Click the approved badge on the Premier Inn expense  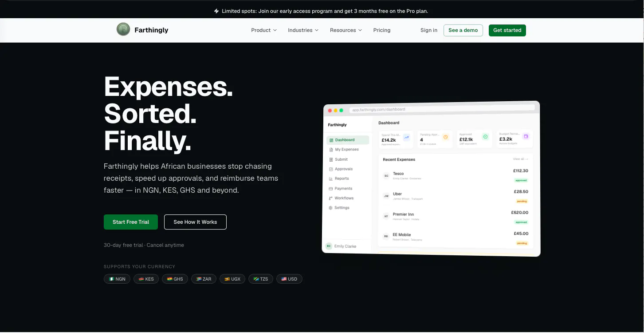pyautogui.click(x=521, y=222)
